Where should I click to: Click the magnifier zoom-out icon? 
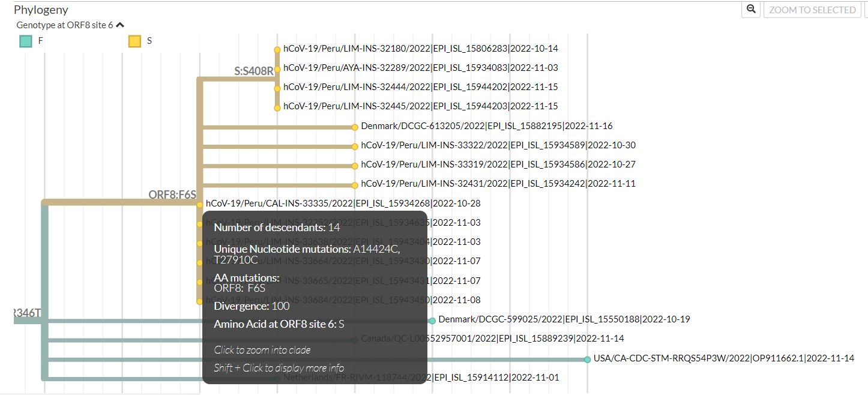(x=750, y=10)
